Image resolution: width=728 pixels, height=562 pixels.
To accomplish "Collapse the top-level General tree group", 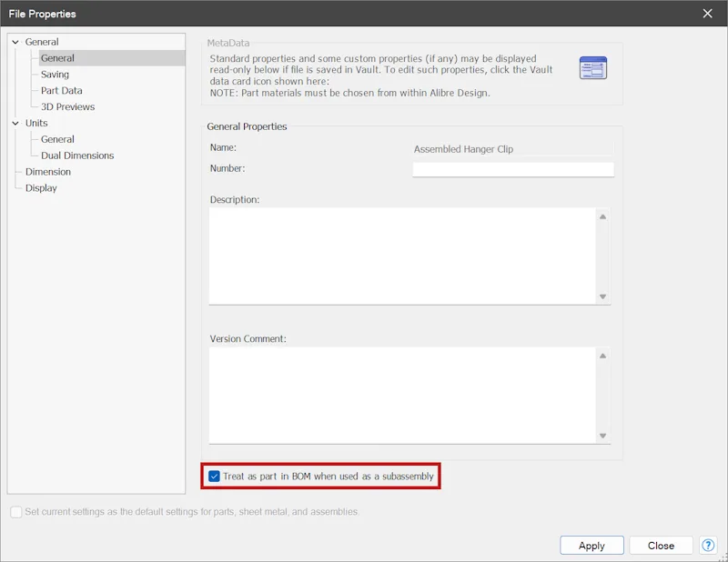I will (15, 42).
